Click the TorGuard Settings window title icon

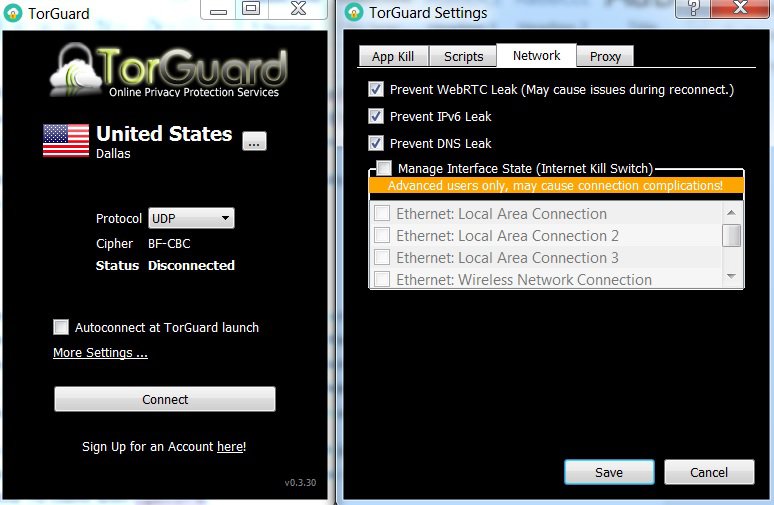point(353,12)
